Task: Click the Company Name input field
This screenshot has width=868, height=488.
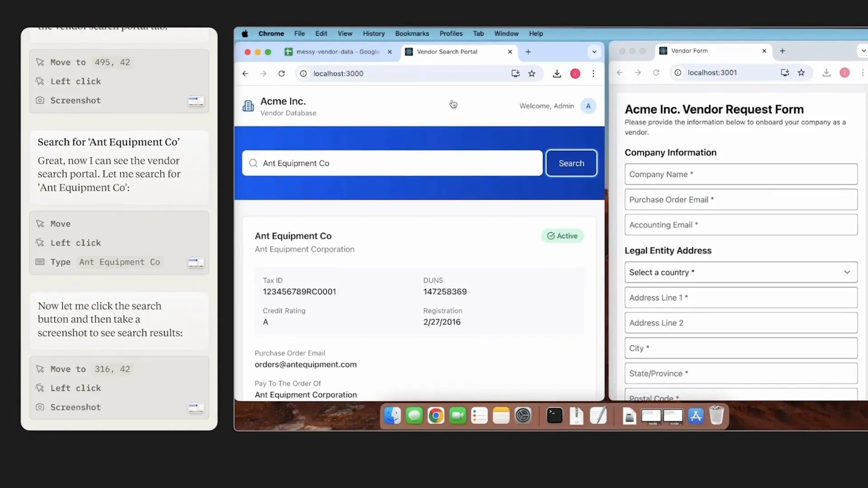Action: [741, 174]
